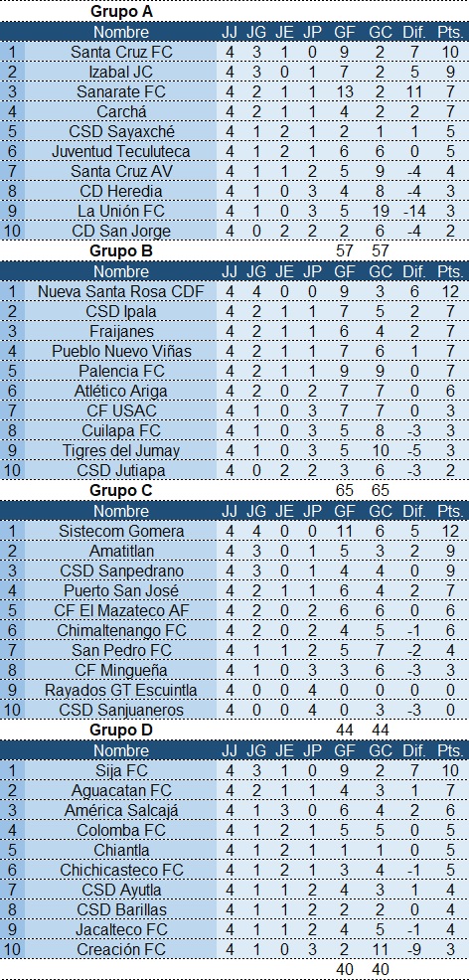The image size is (469, 980).
Task: Click the Creación FC row name
Action: tap(121, 949)
